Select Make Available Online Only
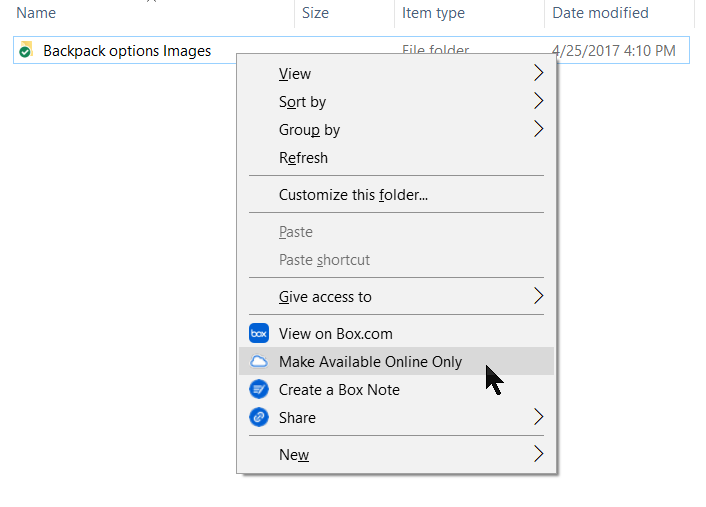 pyautogui.click(x=370, y=362)
